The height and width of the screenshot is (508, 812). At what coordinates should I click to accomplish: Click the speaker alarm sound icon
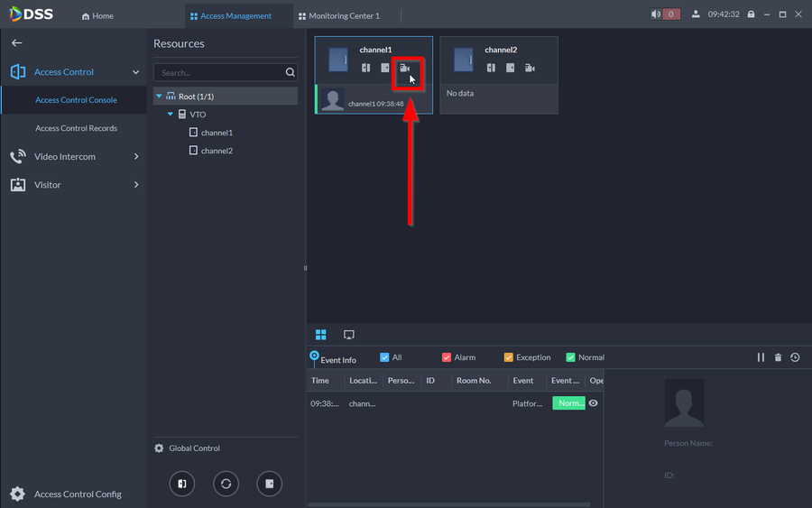pos(656,14)
